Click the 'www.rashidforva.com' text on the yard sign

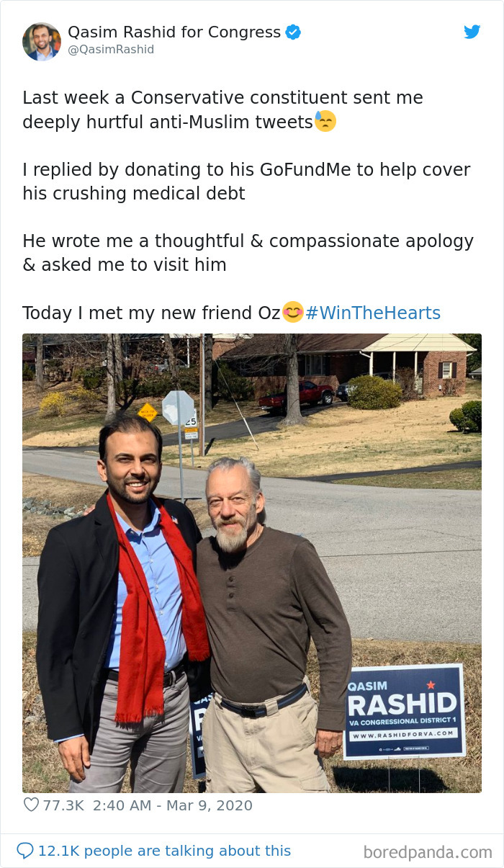403,733
